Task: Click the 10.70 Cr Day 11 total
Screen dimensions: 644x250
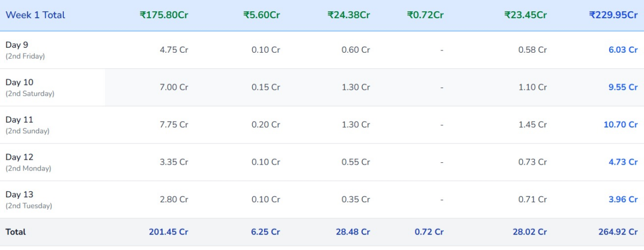Action: [x=621, y=125]
